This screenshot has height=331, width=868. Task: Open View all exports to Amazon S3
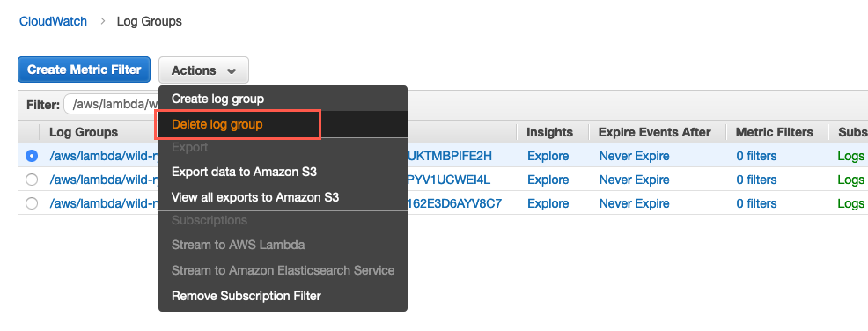255,197
